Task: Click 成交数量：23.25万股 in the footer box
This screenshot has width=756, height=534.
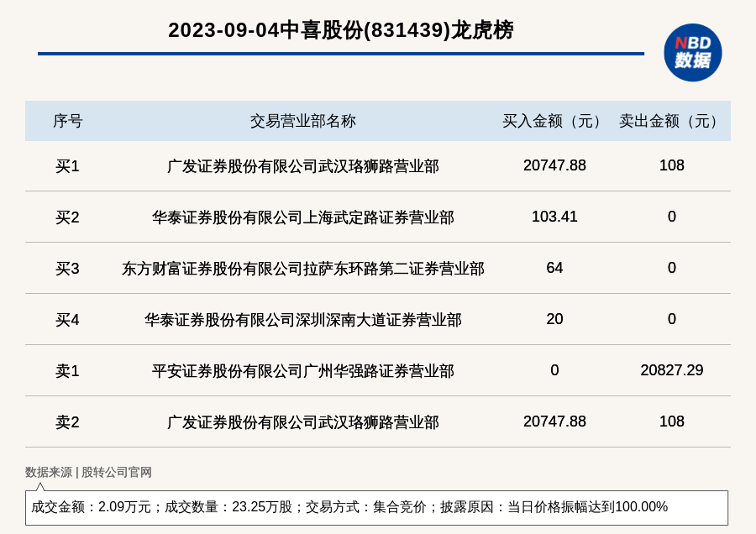Action: click(228, 506)
